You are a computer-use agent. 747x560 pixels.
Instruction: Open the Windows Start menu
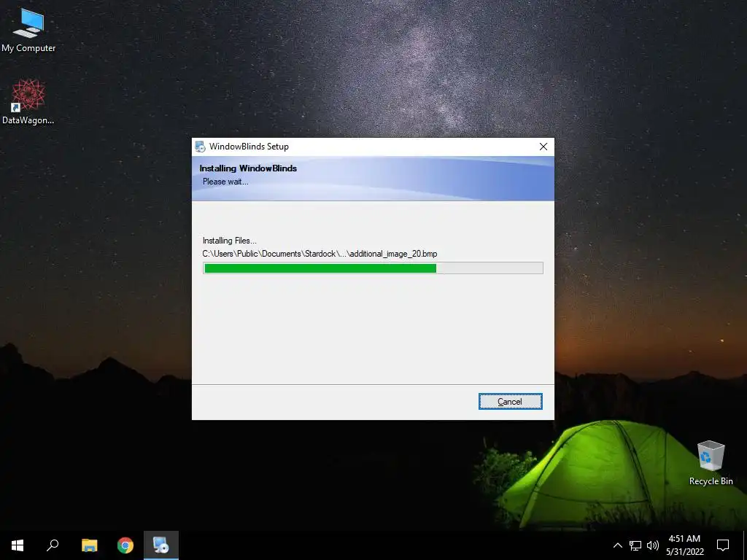[18, 545]
